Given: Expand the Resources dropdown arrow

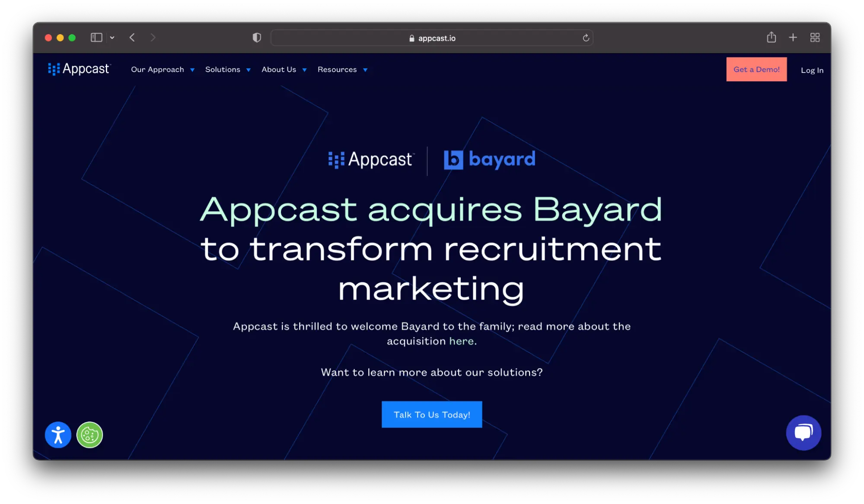Looking at the screenshot, I should point(365,70).
